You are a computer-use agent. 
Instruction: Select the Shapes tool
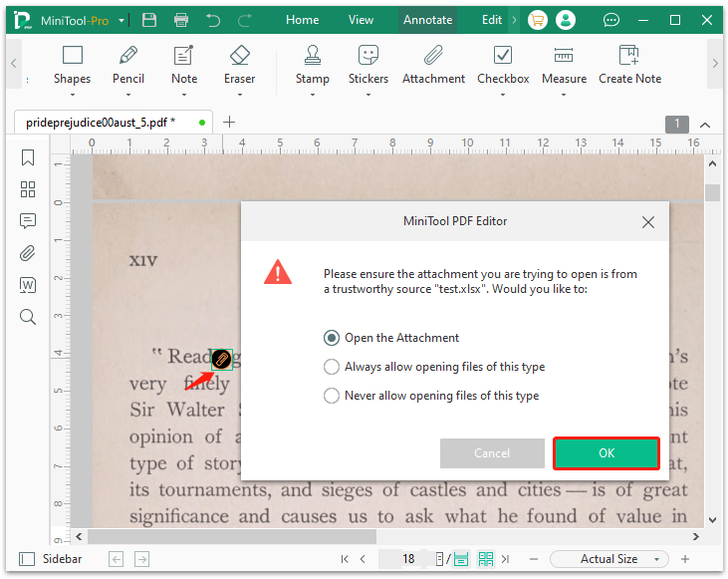[x=73, y=66]
